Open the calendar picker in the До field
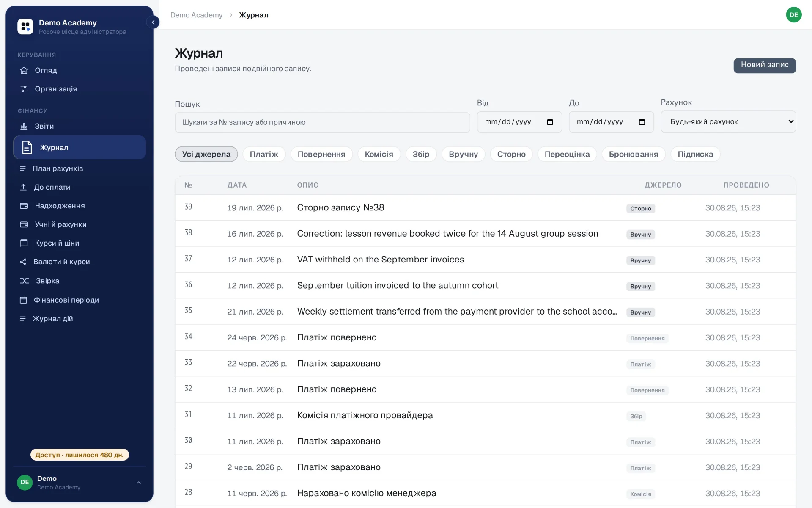This screenshot has width=812, height=508. pyautogui.click(x=642, y=122)
